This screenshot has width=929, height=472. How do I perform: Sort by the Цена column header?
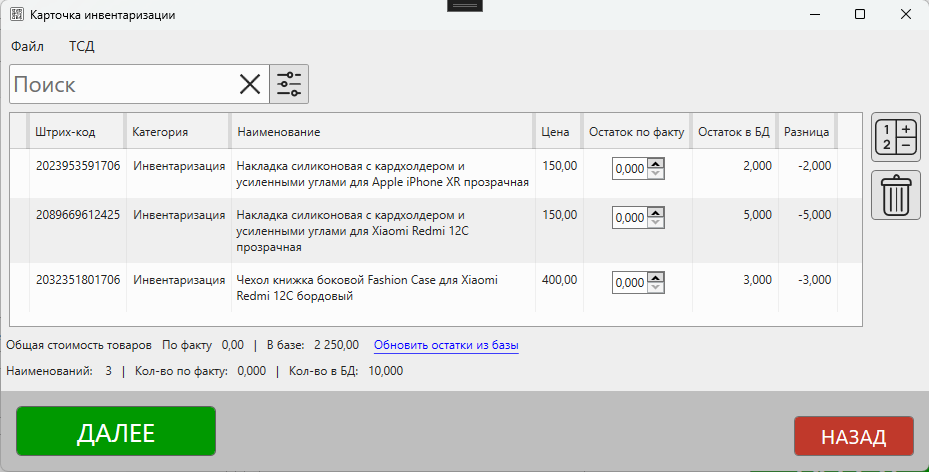[x=555, y=132]
